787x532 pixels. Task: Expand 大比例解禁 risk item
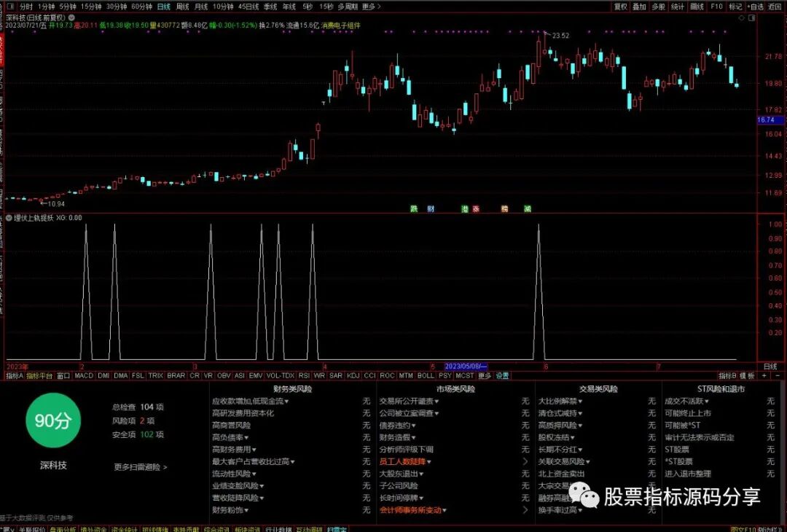click(560, 401)
